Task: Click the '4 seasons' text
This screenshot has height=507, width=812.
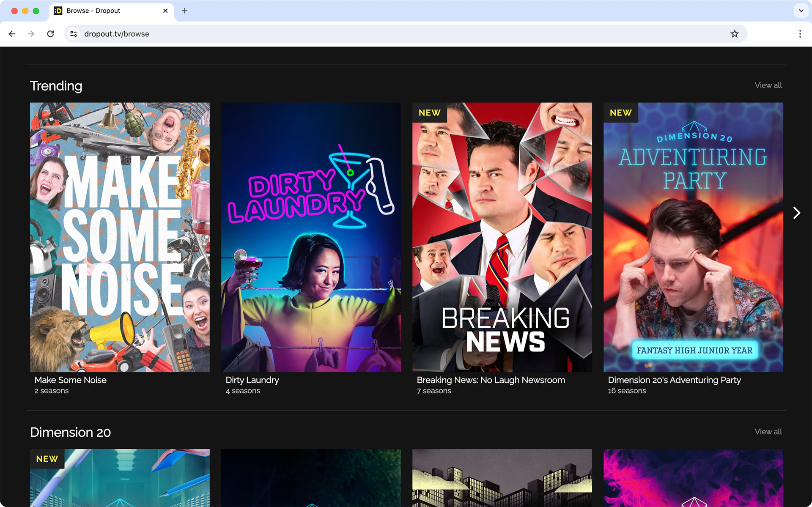Action: [243, 391]
